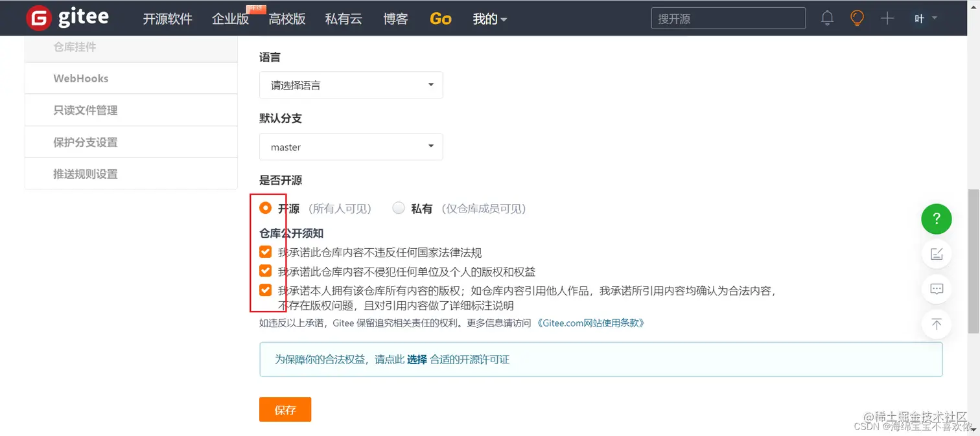Expand the 我的 menu
980x436 pixels.
coord(489,19)
